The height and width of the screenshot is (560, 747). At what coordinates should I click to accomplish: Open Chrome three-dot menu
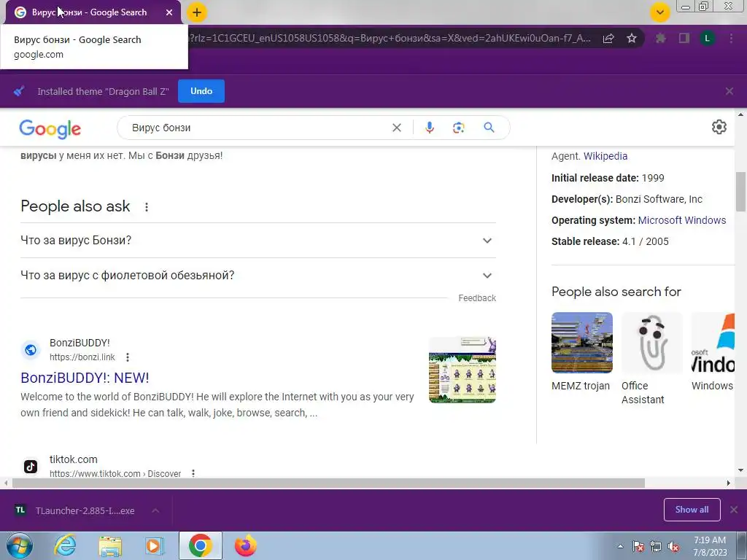[x=731, y=38]
